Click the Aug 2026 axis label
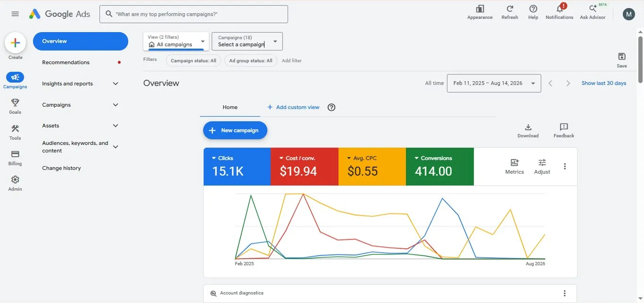Image resolution: width=644 pixels, height=303 pixels. coord(536,264)
